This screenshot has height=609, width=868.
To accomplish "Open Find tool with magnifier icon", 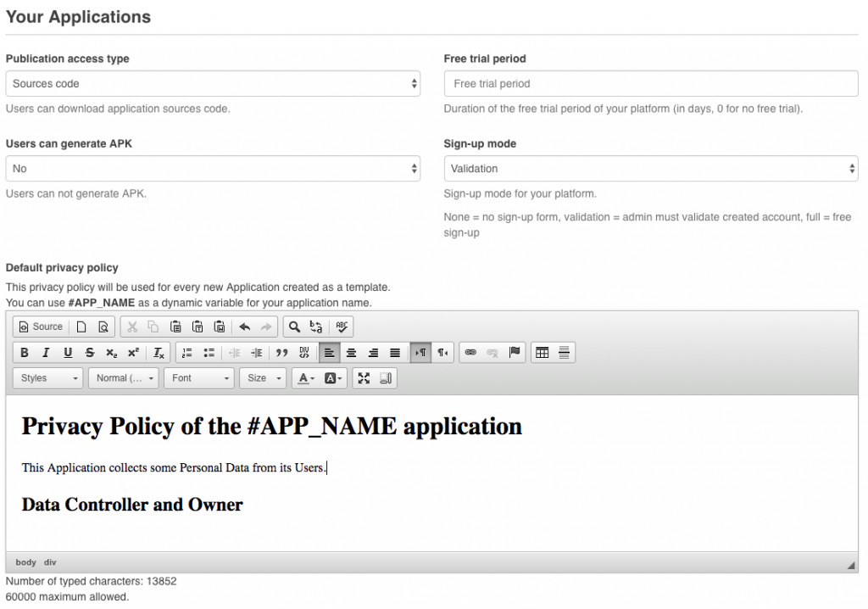I will pyautogui.click(x=294, y=327).
